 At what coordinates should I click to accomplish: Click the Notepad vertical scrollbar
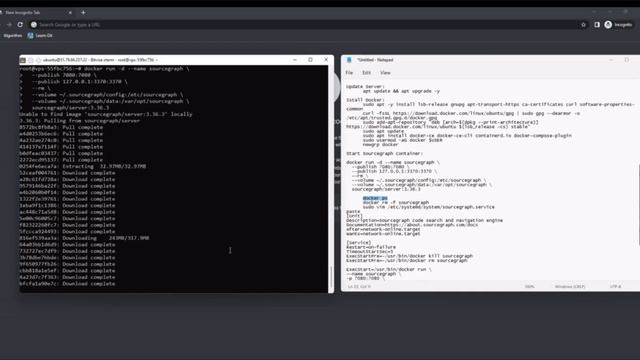tap(638, 204)
